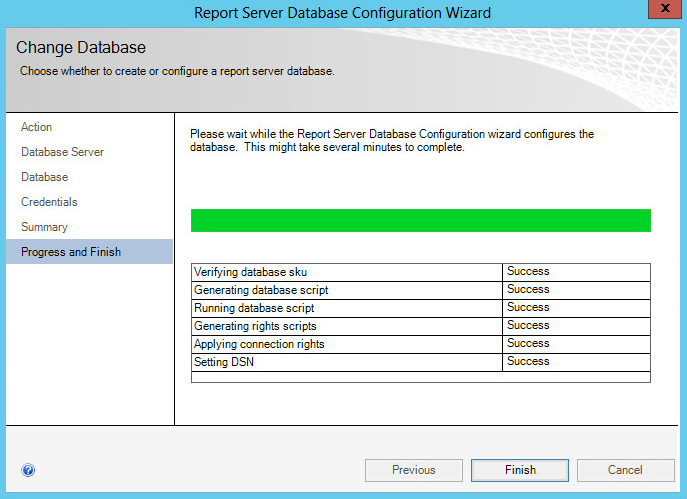Click the Change Database header title
687x499 pixels.
pos(81,47)
